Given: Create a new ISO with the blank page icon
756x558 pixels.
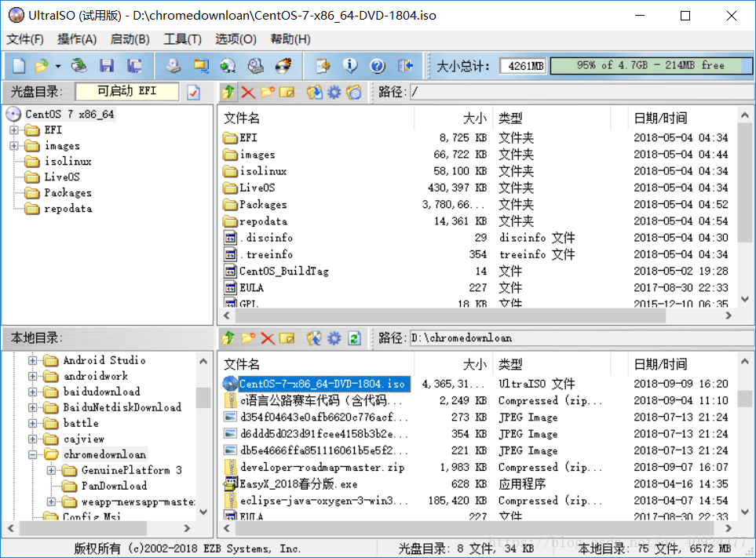Looking at the screenshot, I should pos(19,66).
